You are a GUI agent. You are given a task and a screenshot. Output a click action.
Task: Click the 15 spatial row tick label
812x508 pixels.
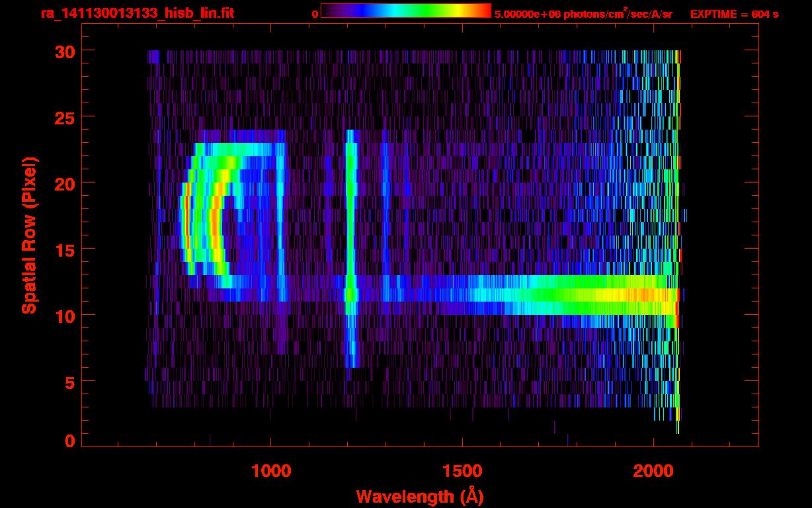tap(63, 249)
